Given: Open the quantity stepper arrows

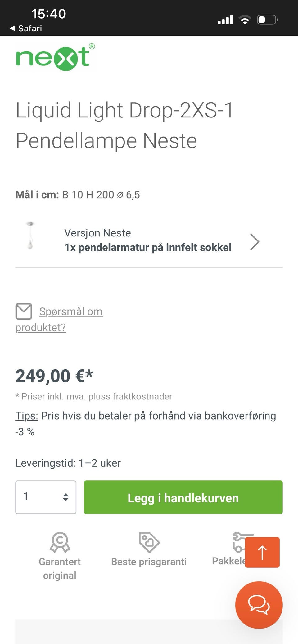Looking at the screenshot, I should point(65,497).
